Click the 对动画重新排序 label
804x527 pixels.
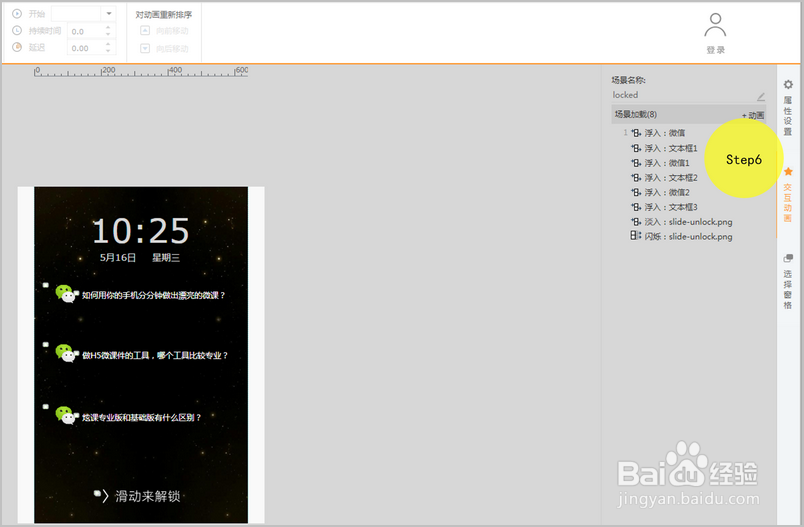(x=164, y=15)
